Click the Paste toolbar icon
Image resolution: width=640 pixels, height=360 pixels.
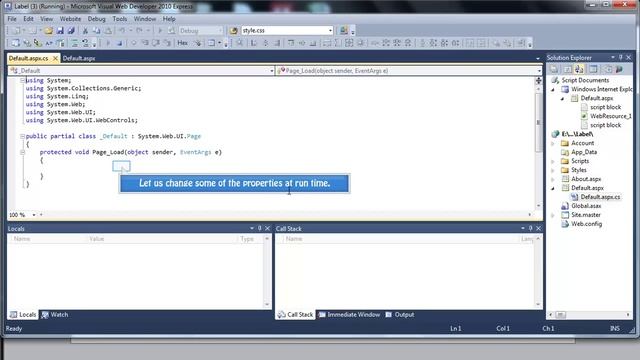[x=108, y=31]
